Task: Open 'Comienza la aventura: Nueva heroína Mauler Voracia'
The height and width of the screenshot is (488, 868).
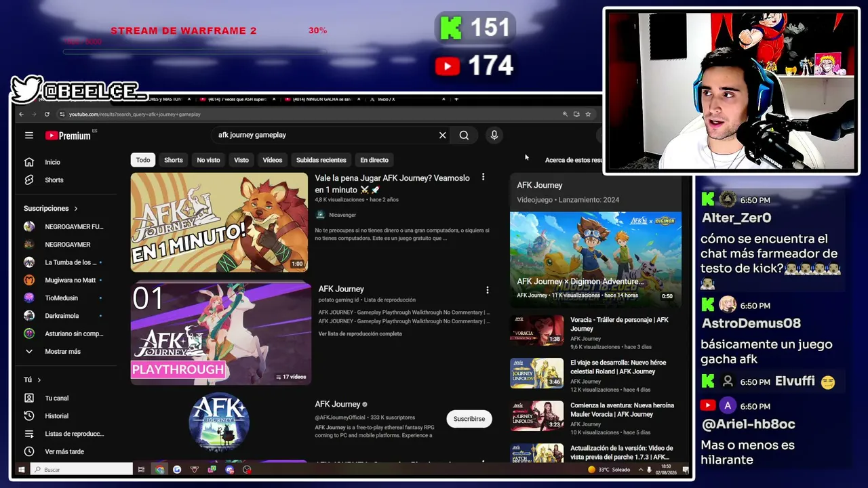Action: tap(623, 409)
